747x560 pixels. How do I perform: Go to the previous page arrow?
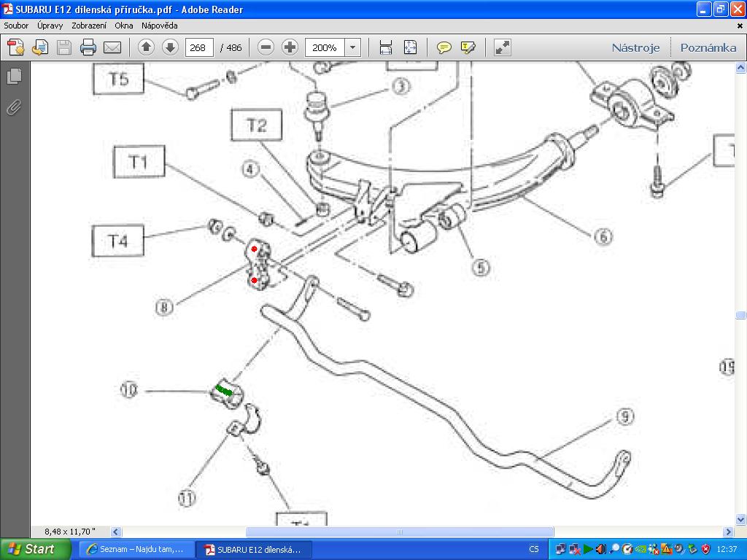[x=146, y=47]
